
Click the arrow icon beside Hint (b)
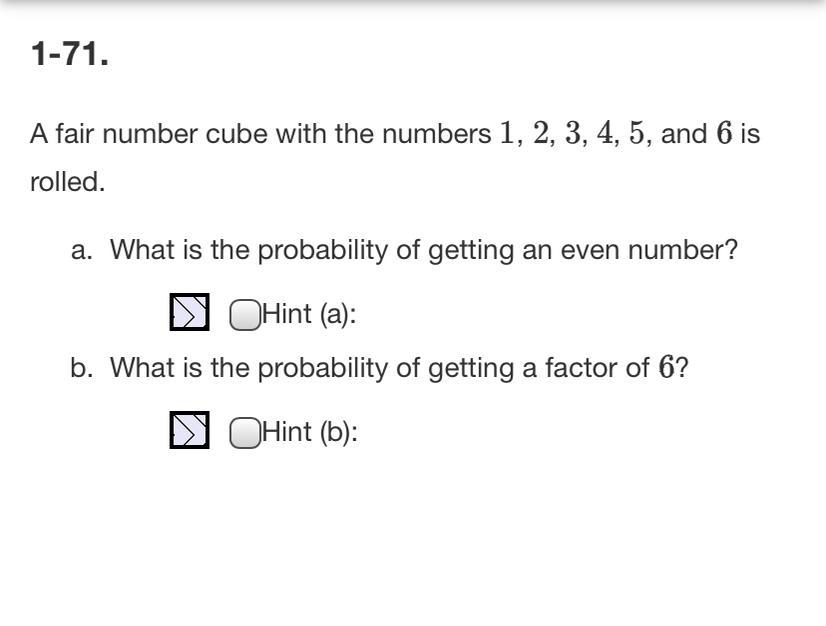click(189, 430)
